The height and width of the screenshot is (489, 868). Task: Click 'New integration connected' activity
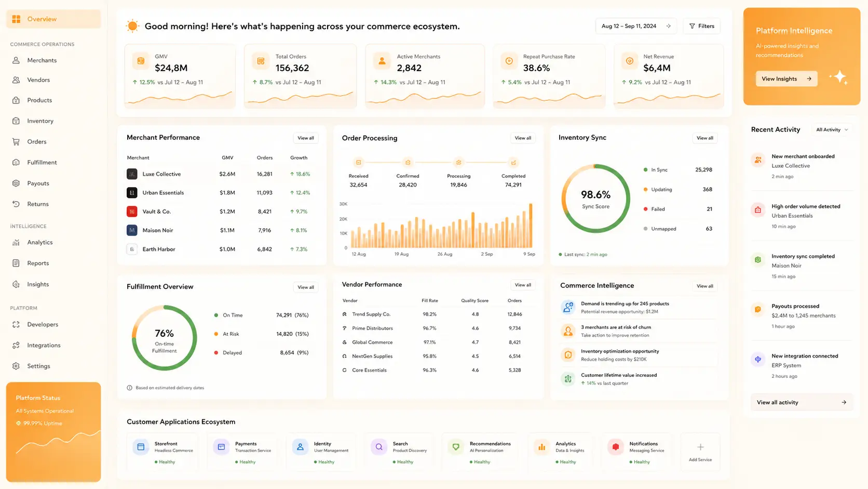[x=805, y=356]
